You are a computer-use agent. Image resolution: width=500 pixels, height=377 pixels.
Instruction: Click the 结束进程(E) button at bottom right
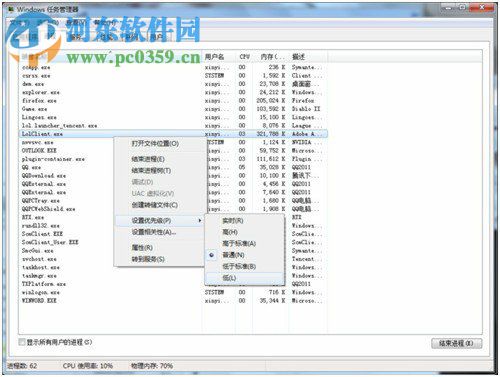456,343
